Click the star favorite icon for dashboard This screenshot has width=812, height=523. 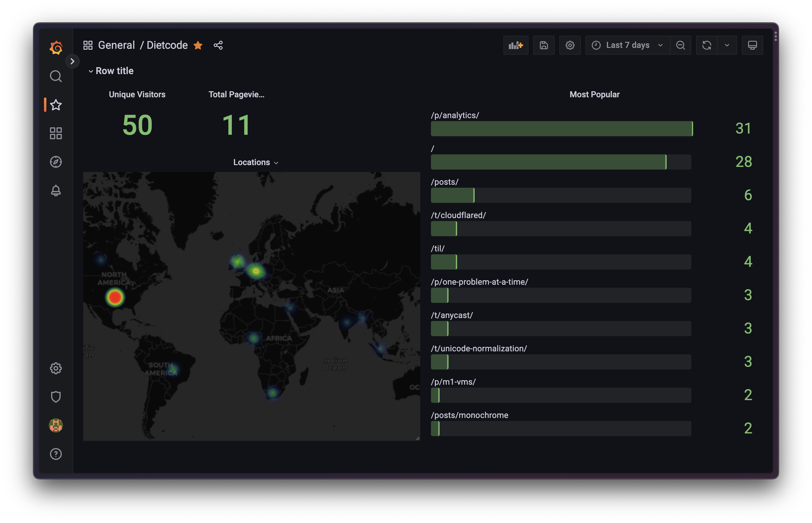click(198, 45)
